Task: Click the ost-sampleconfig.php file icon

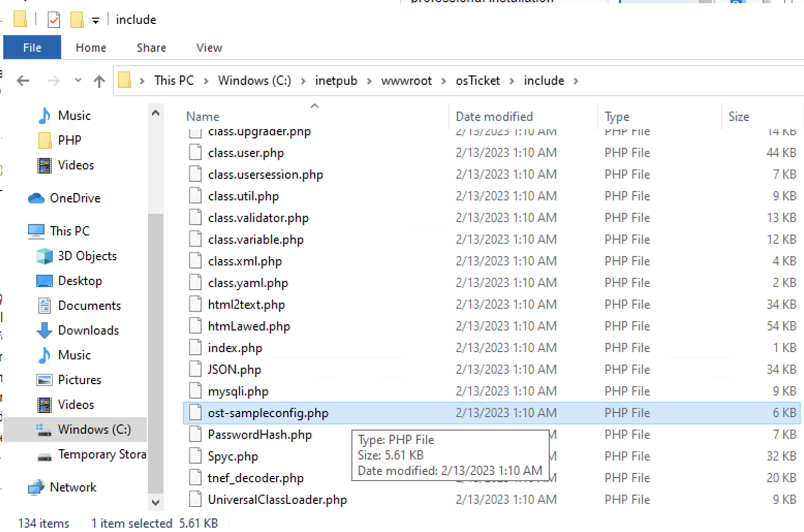Action: [x=195, y=413]
